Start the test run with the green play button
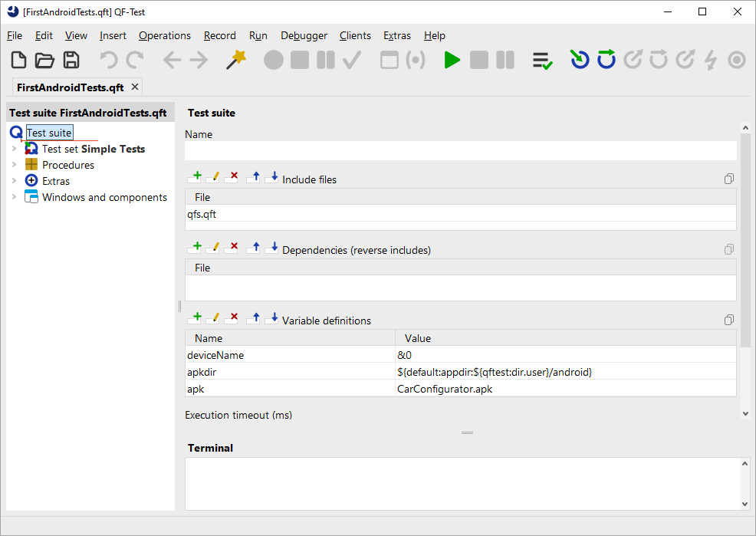The width and height of the screenshot is (756, 536). 452,61
